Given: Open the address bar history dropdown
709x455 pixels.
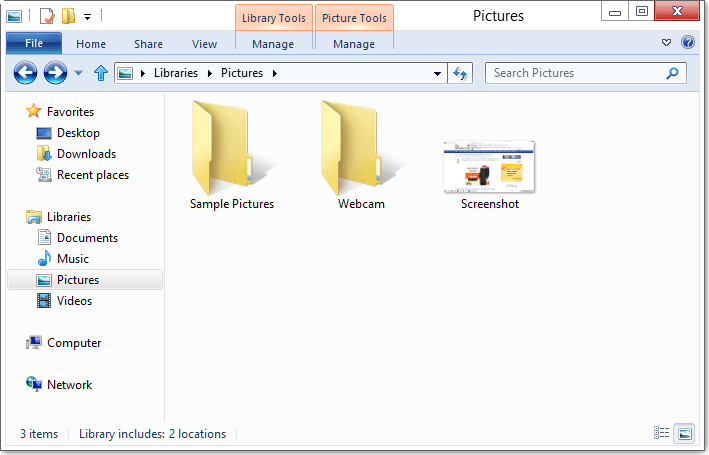Looking at the screenshot, I should (438, 73).
